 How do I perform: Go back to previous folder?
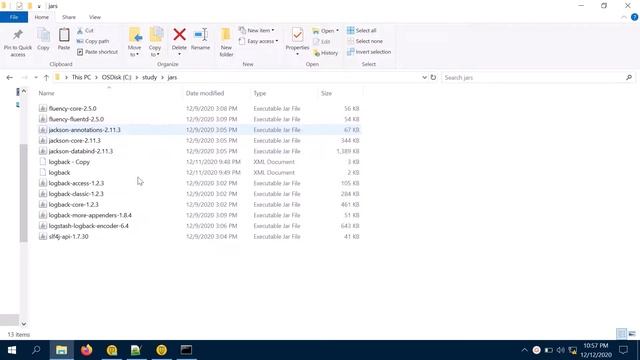coord(9,78)
